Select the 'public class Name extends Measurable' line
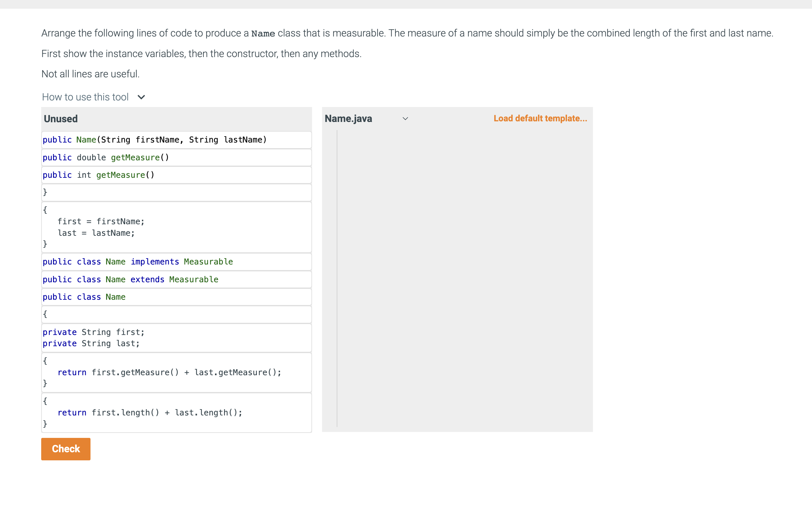The image size is (812, 509). tap(130, 279)
